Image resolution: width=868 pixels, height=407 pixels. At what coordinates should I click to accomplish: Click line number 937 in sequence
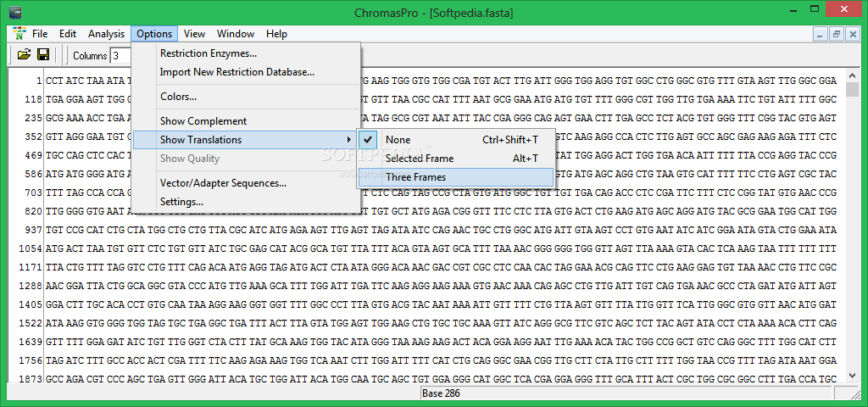tap(33, 230)
